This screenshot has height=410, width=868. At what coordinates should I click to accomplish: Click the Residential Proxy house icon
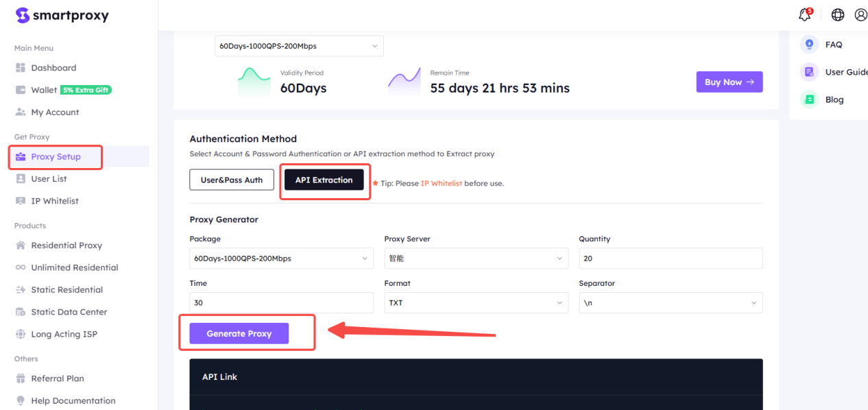(x=21, y=245)
